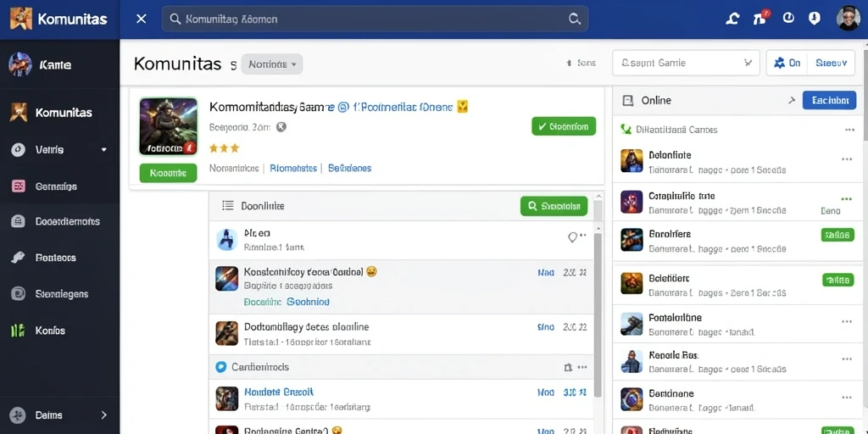Image resolution: width=868 pixels, height=434 pixels.
Task: Click the green search button in Boonlintee header
Action: coord(554,206)
